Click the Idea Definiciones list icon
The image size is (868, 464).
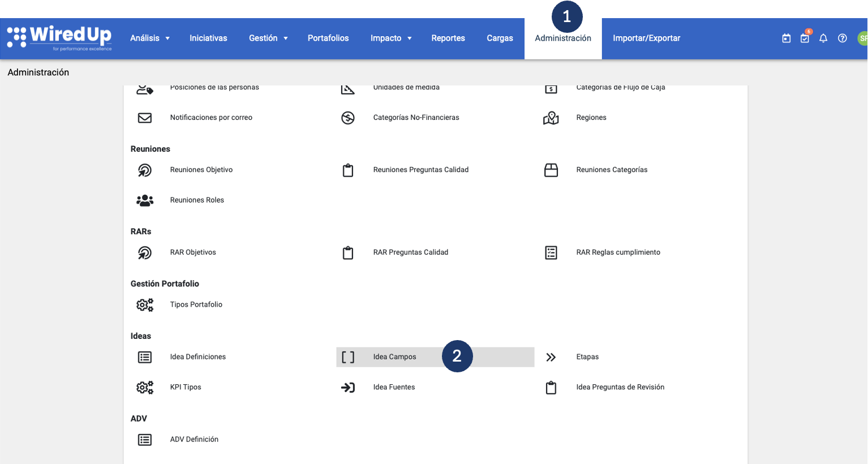(x=145, y=357)
